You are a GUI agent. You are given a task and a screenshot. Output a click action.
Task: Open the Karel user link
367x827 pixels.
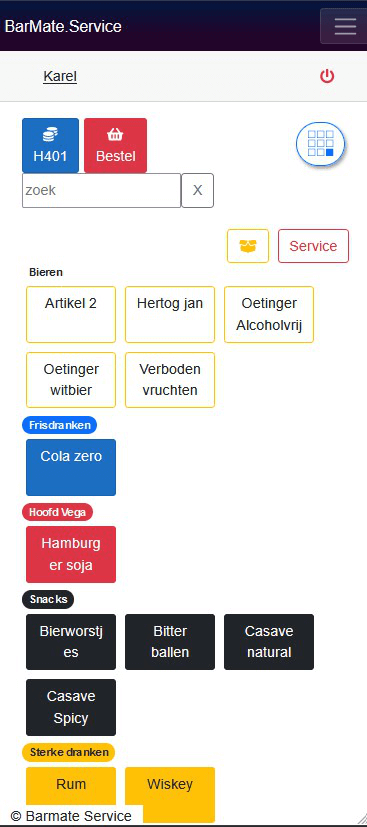[60, 76]
